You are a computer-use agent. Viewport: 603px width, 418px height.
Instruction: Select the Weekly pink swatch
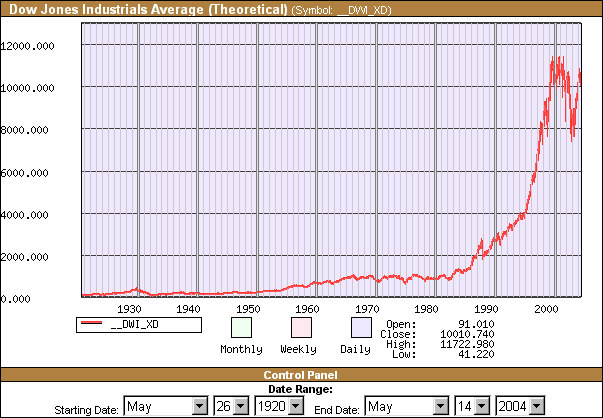click(x=301, y=327)
